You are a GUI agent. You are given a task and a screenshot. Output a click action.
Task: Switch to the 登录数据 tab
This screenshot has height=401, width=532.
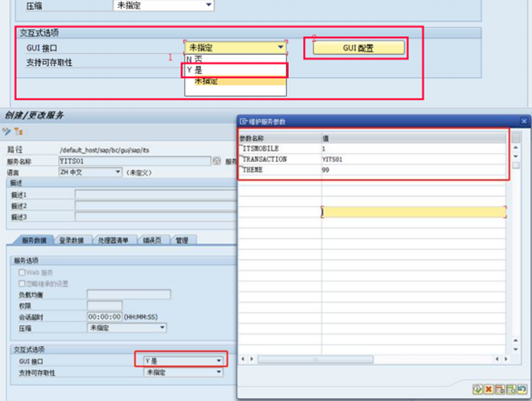tap(72, 240)
